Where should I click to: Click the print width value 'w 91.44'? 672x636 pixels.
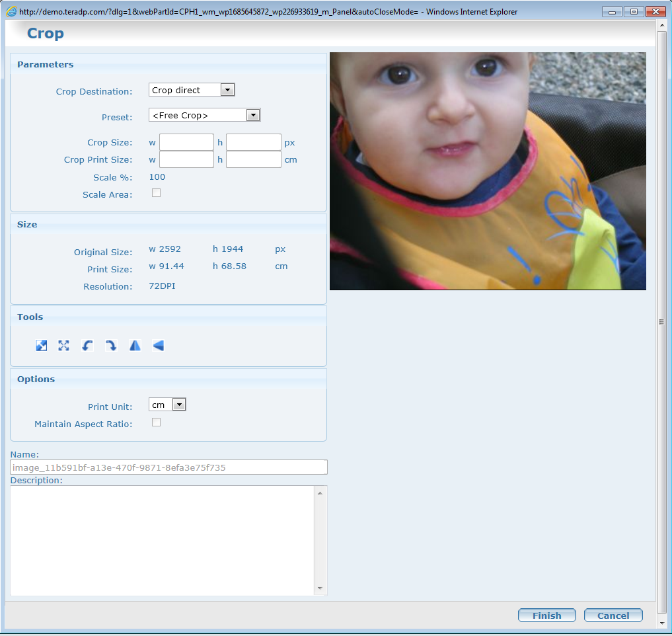(x=167, y=266)
